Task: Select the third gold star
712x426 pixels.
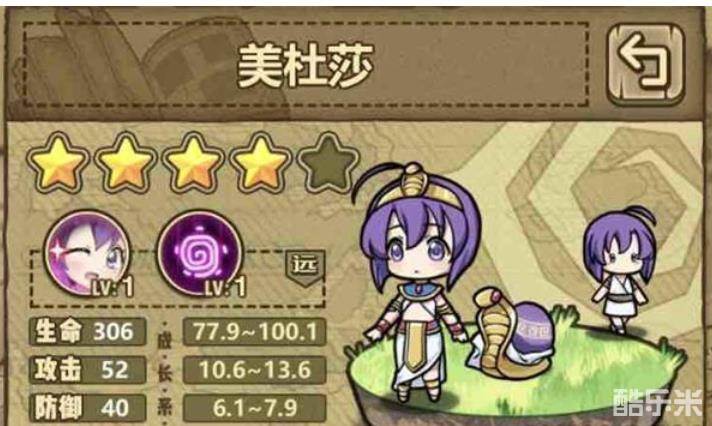Action: pyautogui.click(x=193, y=163)
